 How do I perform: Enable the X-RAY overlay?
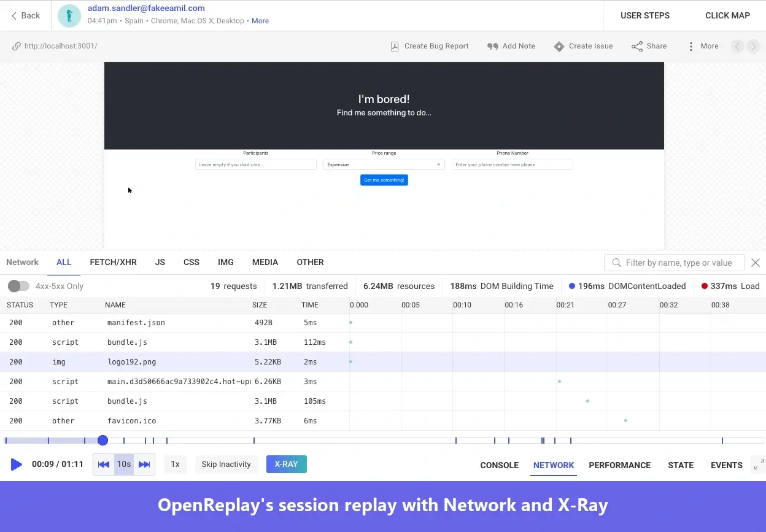coord(287,465)
